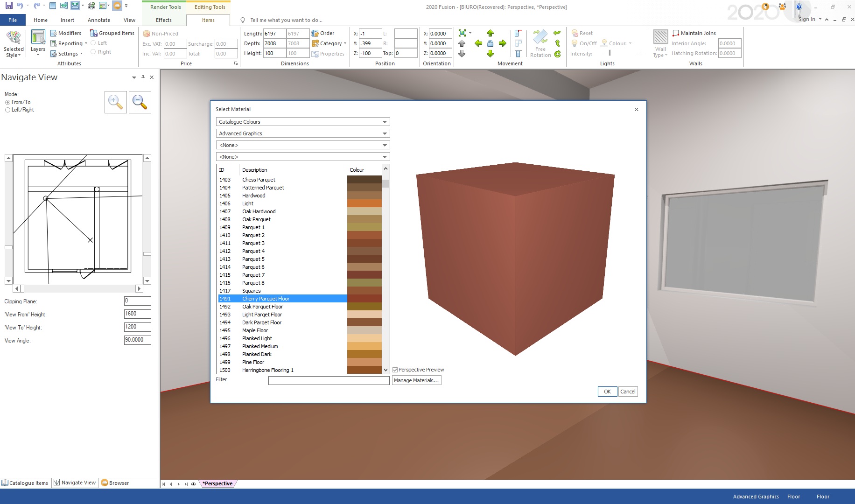Click the Manage Materials button
The height and width of the screenshot is (504, 855).
[x=416, y=380]
